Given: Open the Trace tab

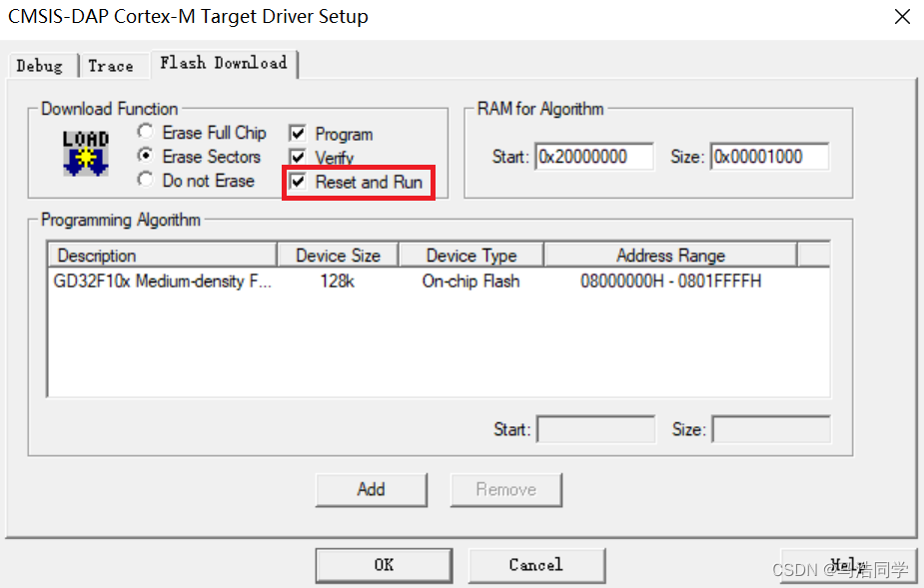Looking at the screenshot, I should pyautogui.click(x=111, y=66).
